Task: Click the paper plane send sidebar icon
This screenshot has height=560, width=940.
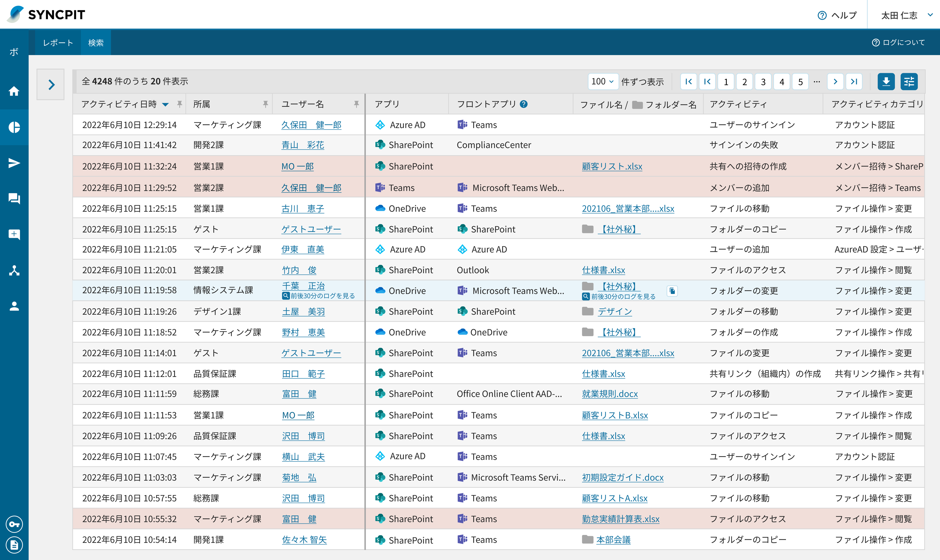Action: click(x=14, y=163)
